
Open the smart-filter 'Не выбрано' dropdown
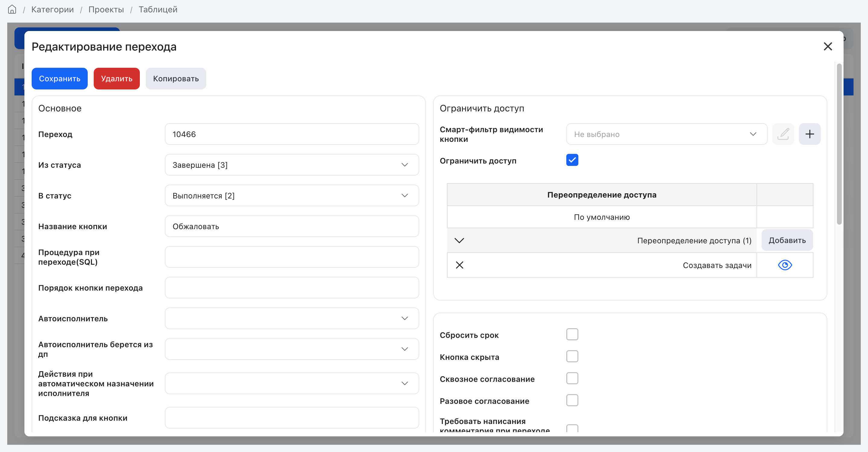[666, 134]
